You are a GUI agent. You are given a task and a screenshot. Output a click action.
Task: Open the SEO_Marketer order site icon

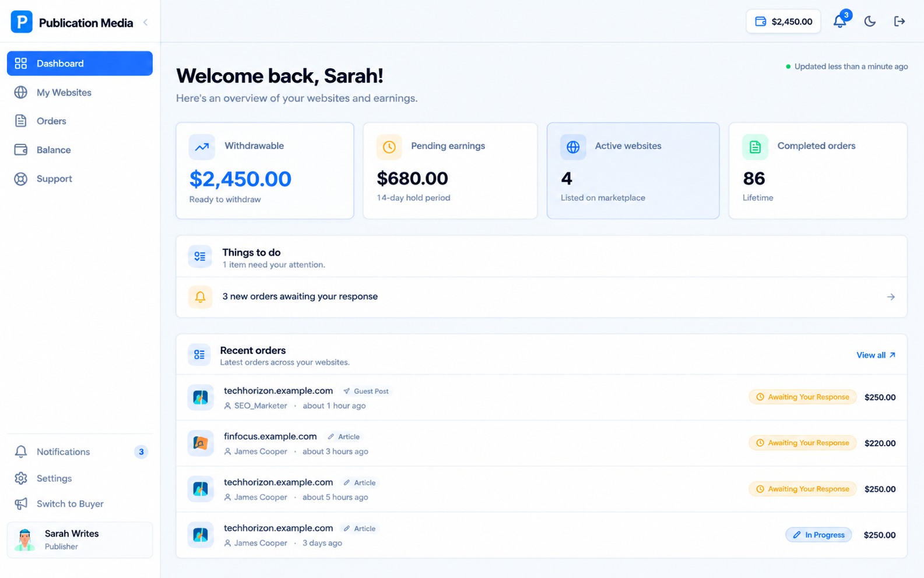click(201, 397)
